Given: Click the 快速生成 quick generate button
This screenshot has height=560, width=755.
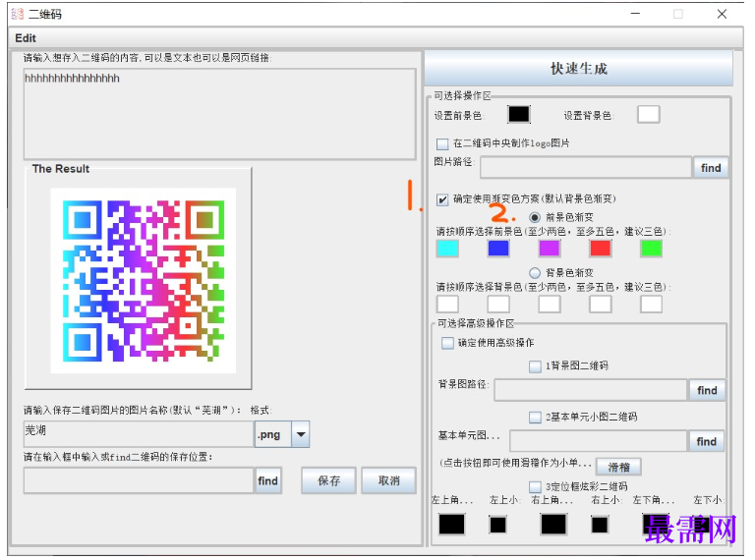Looking at the screenshot, I should click(x=578, y=69).
